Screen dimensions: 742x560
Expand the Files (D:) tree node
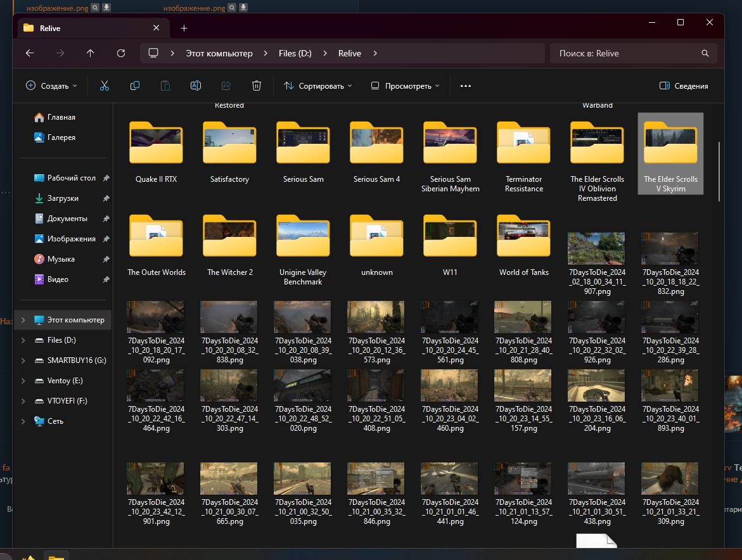(23, 340)
